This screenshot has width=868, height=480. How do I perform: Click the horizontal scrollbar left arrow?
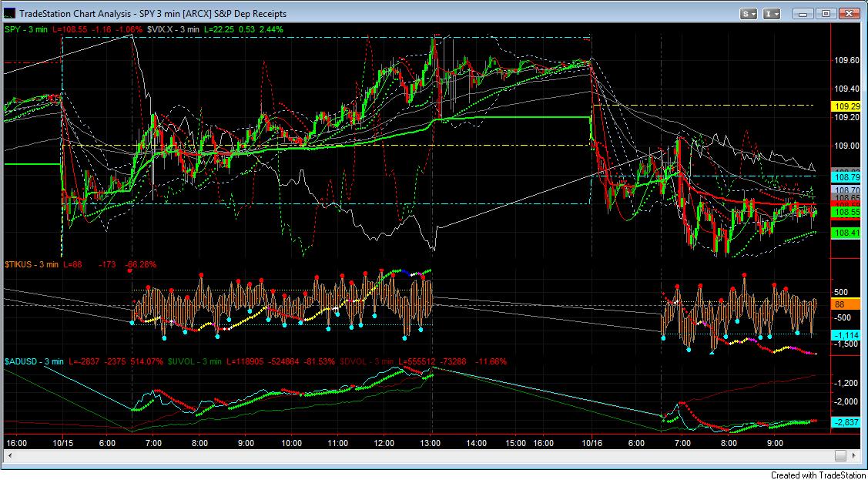click(9, 455)
